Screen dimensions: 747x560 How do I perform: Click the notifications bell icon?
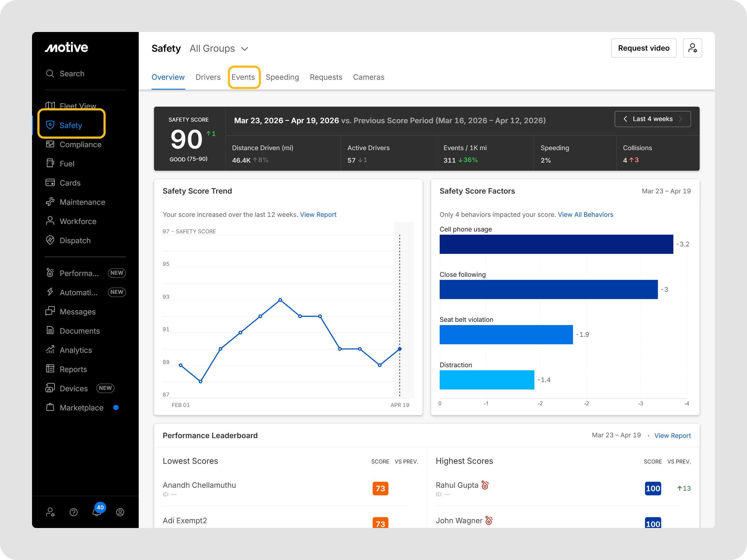click(96, 513)
